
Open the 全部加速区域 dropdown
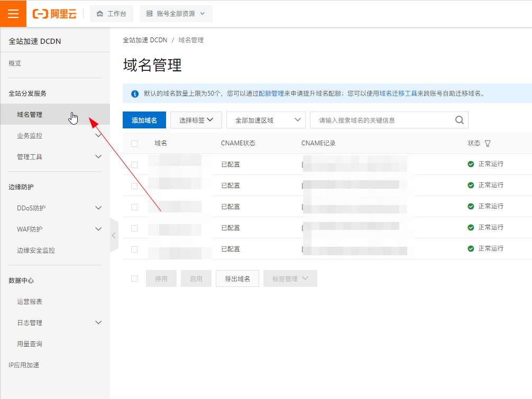click(265, 120)
